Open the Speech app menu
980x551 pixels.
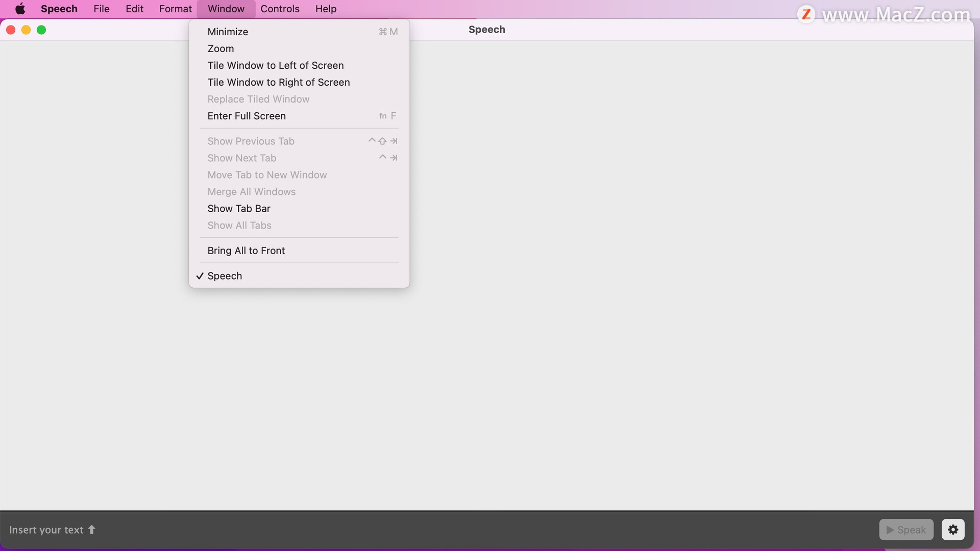(59, 9)
